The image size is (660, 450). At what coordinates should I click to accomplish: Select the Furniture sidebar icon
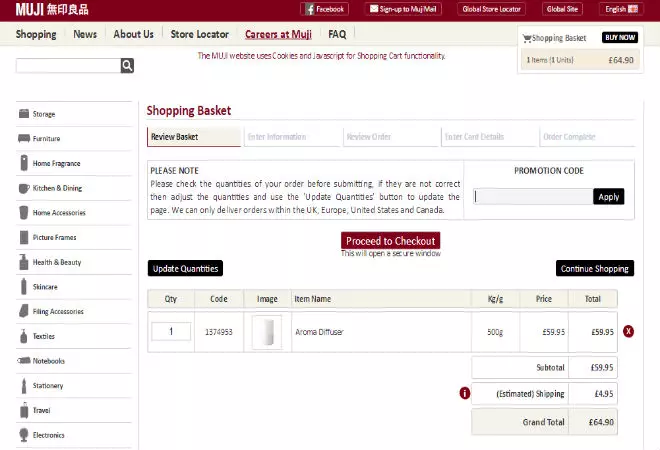click(24, 139)
